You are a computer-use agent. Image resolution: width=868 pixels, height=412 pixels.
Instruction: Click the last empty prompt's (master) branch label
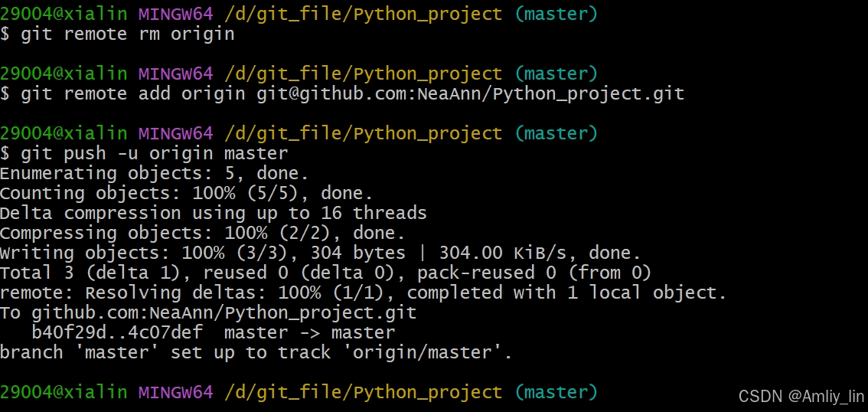[556, 393]
